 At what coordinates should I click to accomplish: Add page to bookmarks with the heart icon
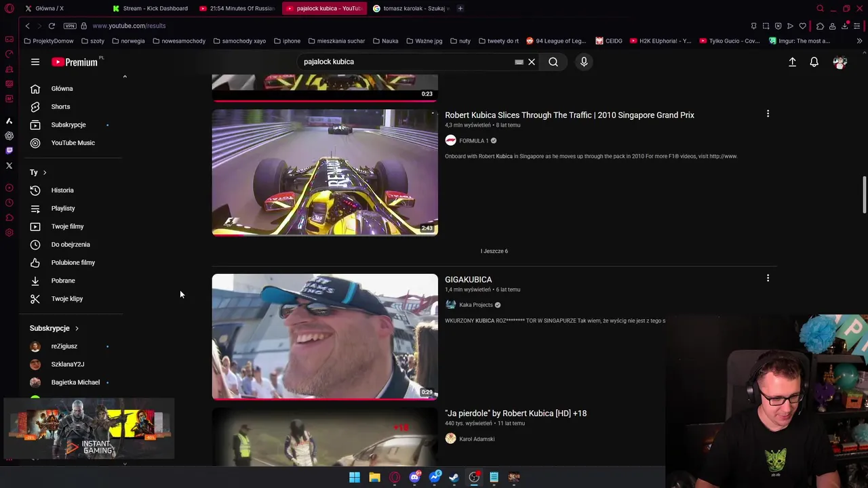[803, 26]
